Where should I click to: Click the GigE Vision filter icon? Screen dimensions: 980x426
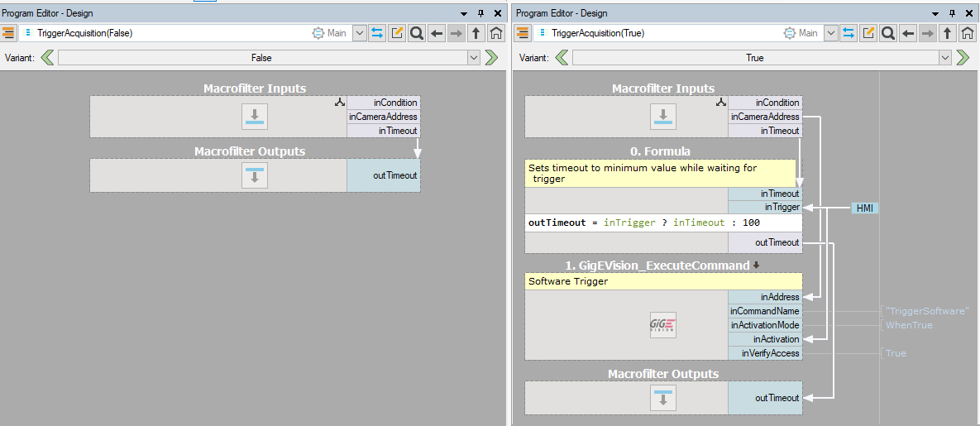coord(663,325)
